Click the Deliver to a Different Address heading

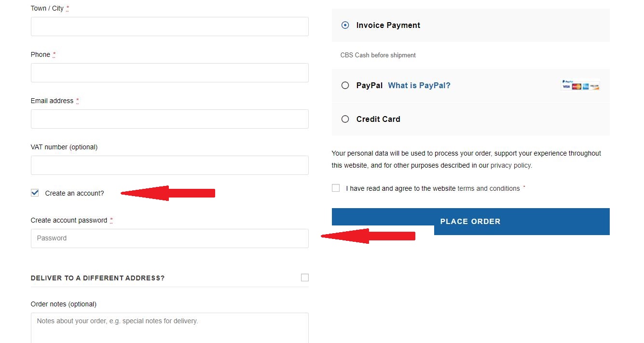coord(97,278)
